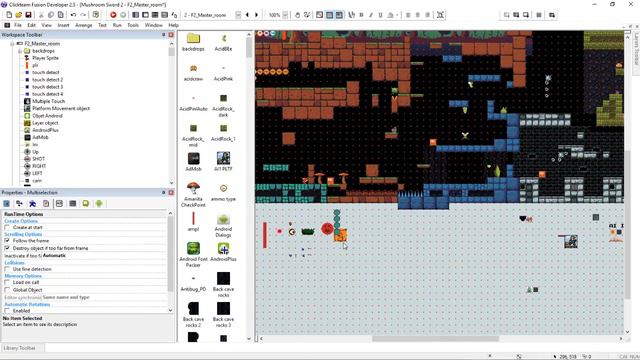This screenshot has height=360, width=640.
Task: Click the Cut scissors icon
Action: [x=41, y=15]
